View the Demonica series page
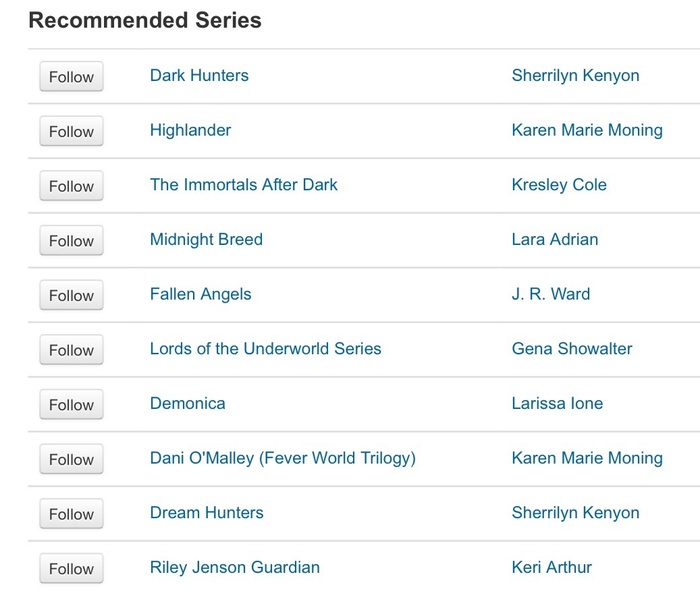 click(x=188, y=403)
